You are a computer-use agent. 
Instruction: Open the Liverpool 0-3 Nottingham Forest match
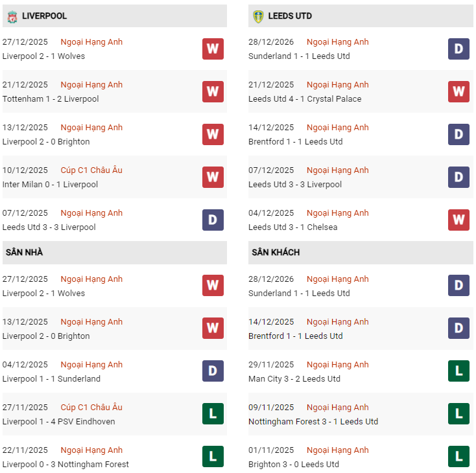click(x=65, y=465)
